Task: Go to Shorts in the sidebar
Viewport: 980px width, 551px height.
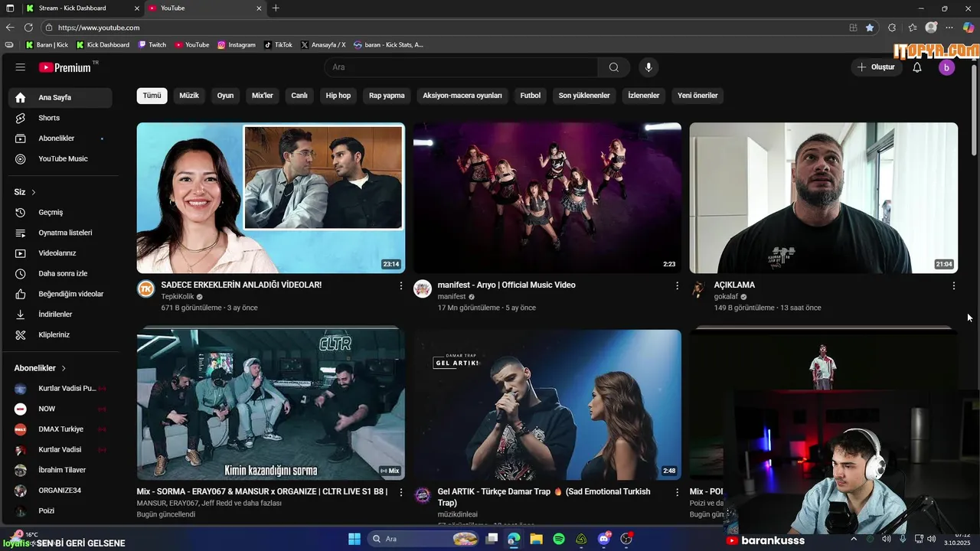Action: click(x=60, y=118)
